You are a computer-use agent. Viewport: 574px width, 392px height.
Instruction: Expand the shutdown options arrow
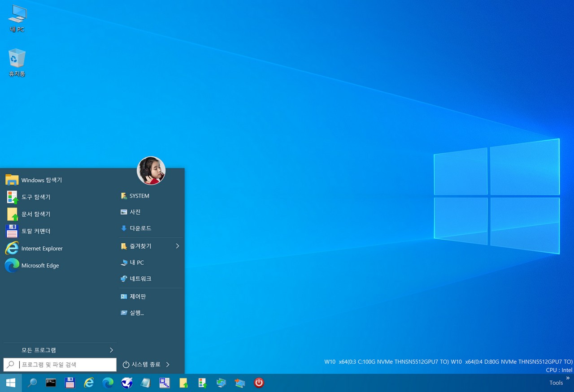pos(168,365)
